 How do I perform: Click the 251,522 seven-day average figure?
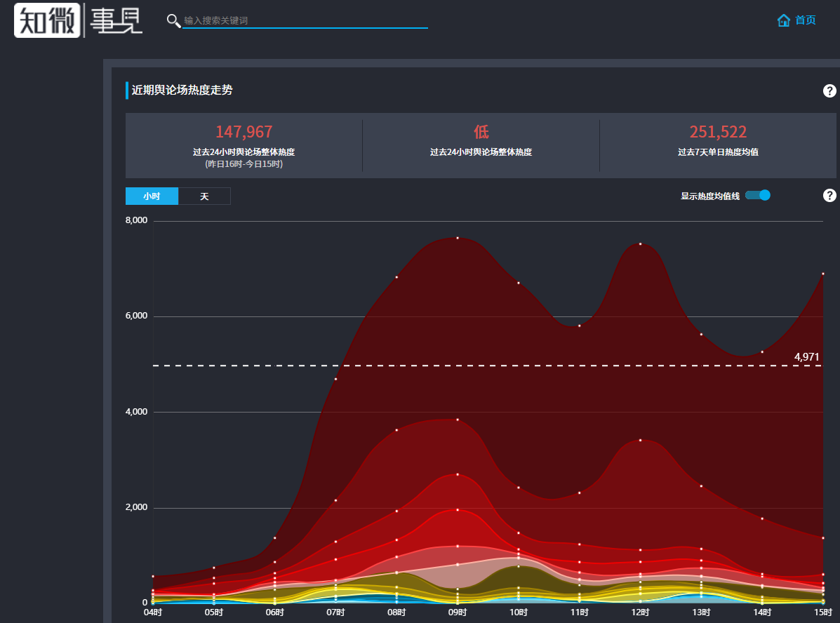(x=718, y=132)
